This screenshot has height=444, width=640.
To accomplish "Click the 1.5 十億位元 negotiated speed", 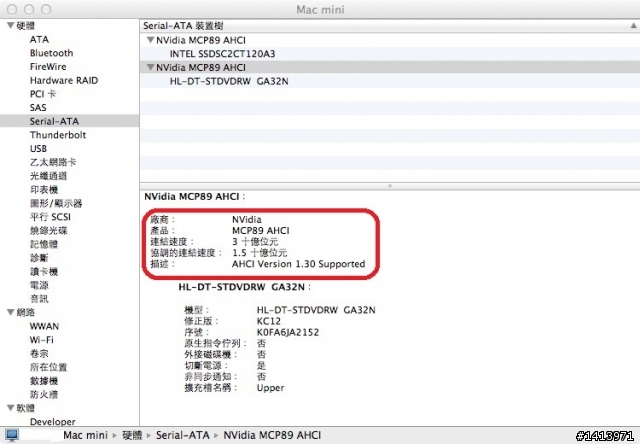I will point(260,253).
